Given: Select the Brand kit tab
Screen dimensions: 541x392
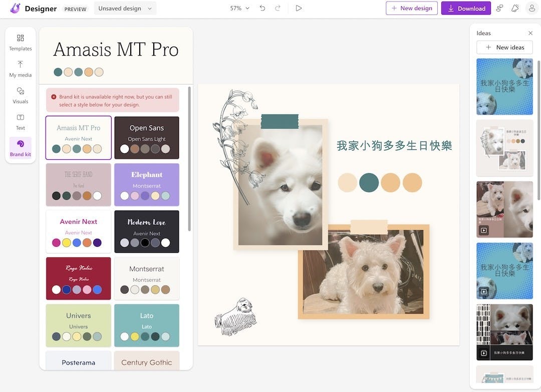Looking at the screenshot, I should (21, 148).
